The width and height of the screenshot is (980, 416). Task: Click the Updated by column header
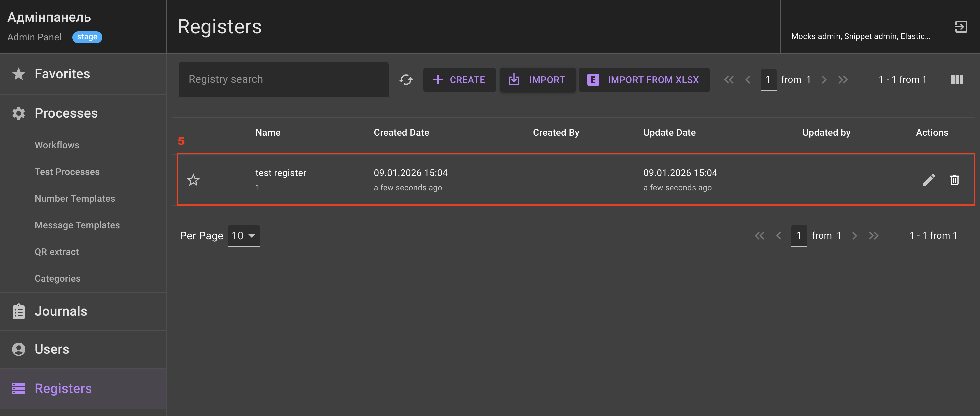(826, 132)
